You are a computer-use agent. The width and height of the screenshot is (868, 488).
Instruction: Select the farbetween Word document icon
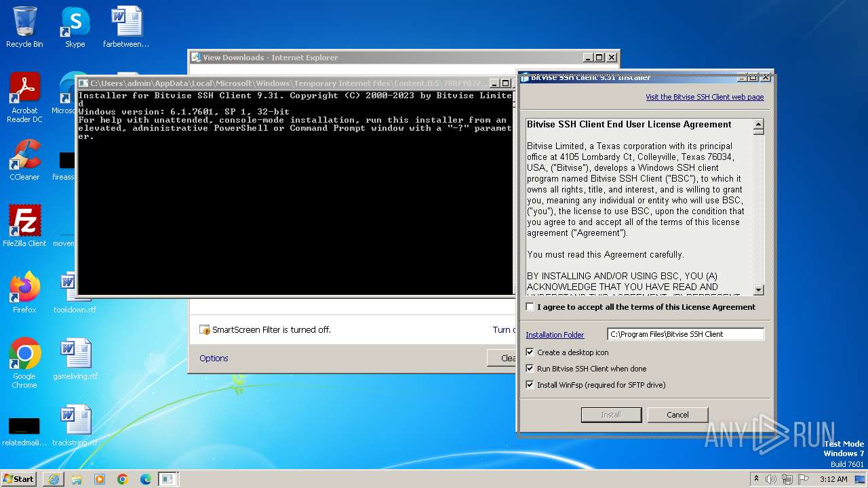coord(126,27)
